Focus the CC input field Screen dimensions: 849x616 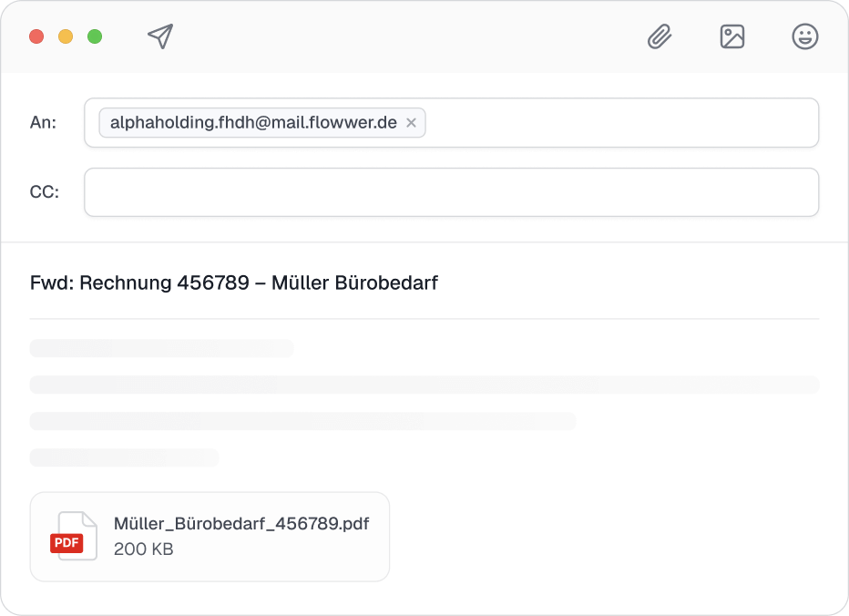click(x=452, y=192)
